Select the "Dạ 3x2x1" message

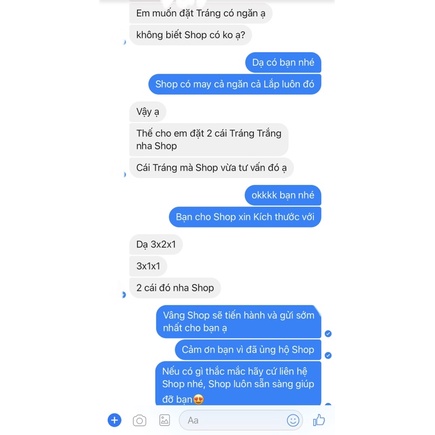point(156,244)
